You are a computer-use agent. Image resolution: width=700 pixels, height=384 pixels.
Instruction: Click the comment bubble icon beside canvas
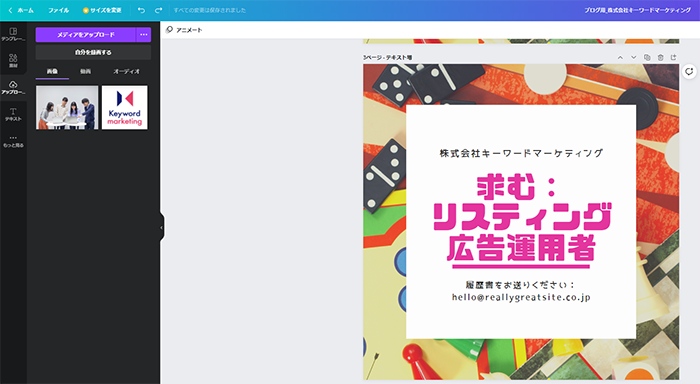689,71
